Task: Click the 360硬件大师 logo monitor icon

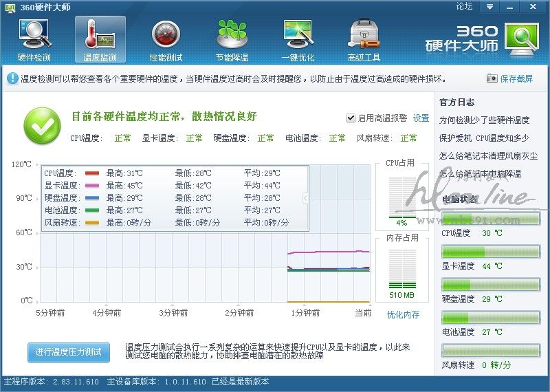Action: 521,39
